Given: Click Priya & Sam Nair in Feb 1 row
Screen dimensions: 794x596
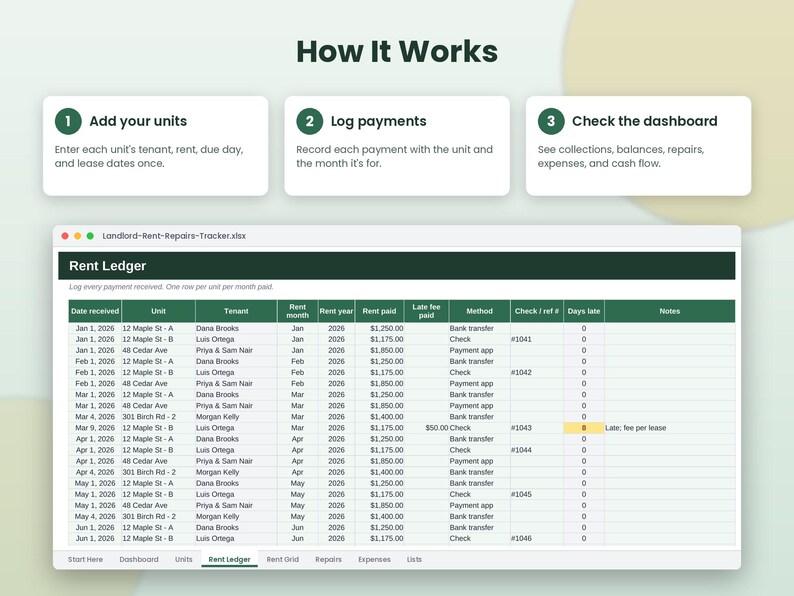Looking at the screenshot, I should click(x=236, y=383).
